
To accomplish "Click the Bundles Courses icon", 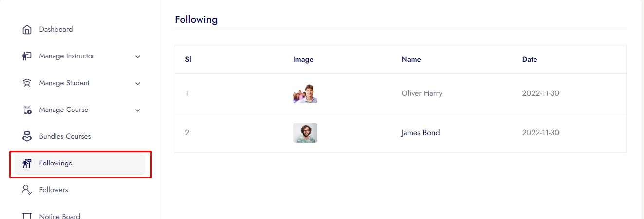I will [x=27, y=137].
